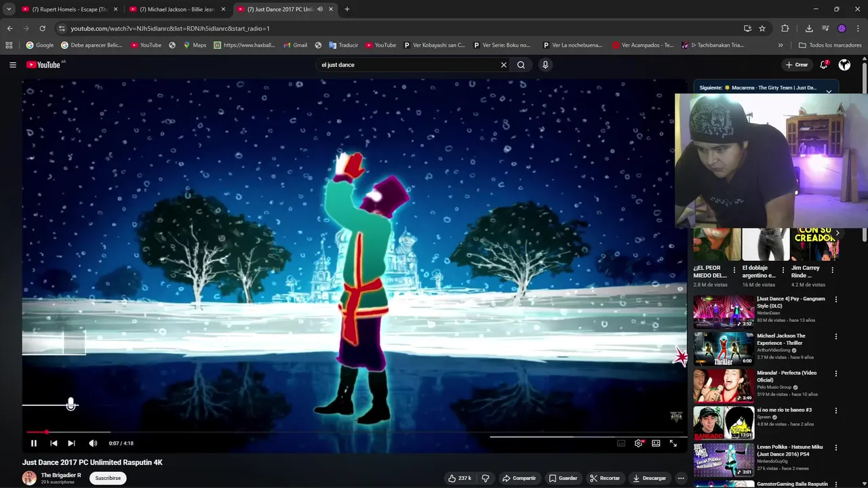Image resolution: width=868 pixels, height=488 pixels.
Task: Click Descargar to download video
Action: (649, 478)
